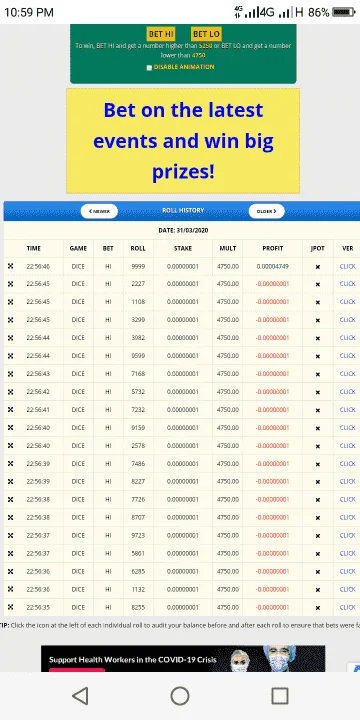360x720 pixels.
Task: Verify roll 8227 via its CLICK link
Action: [x=348, y=481]
